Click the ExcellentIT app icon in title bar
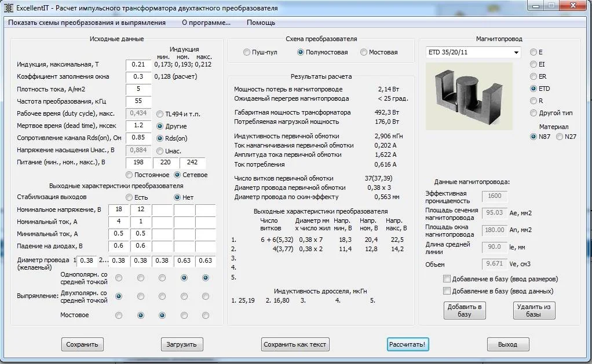The image size is (592, 364). [x=8, y=8]
